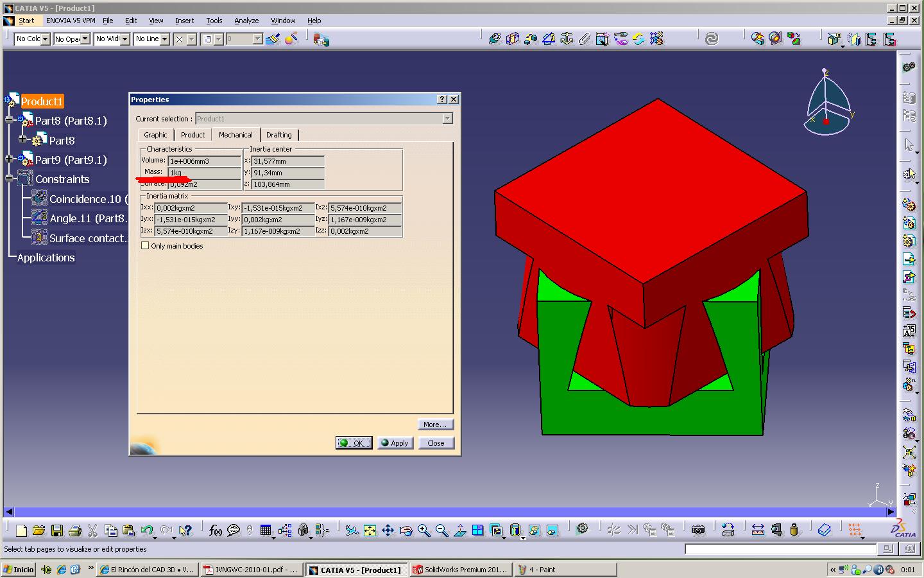This screenshot has height=578, width=924.
Task: Click the command input field in status bar
Action: pos(780,549)
